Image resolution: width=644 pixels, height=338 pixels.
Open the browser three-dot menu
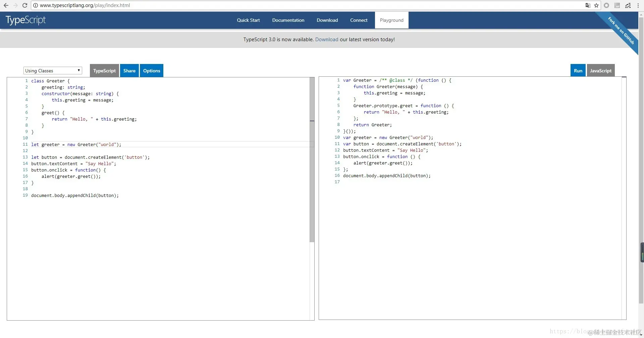pyautogui.click(x=638, y=5)
